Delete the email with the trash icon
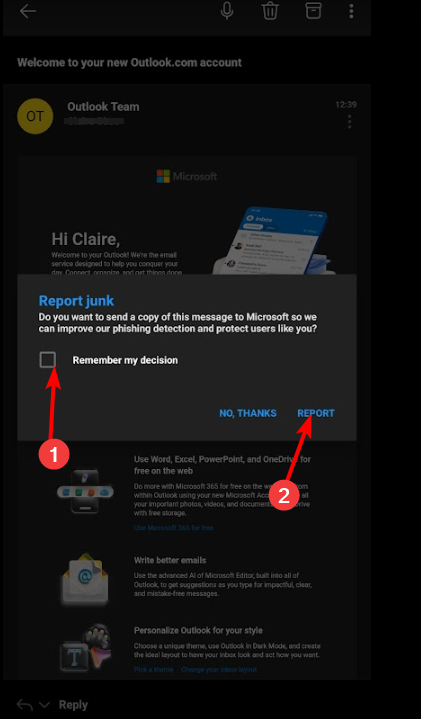The width and height of the screenshot is (421, 719). [x=271, y=11]
